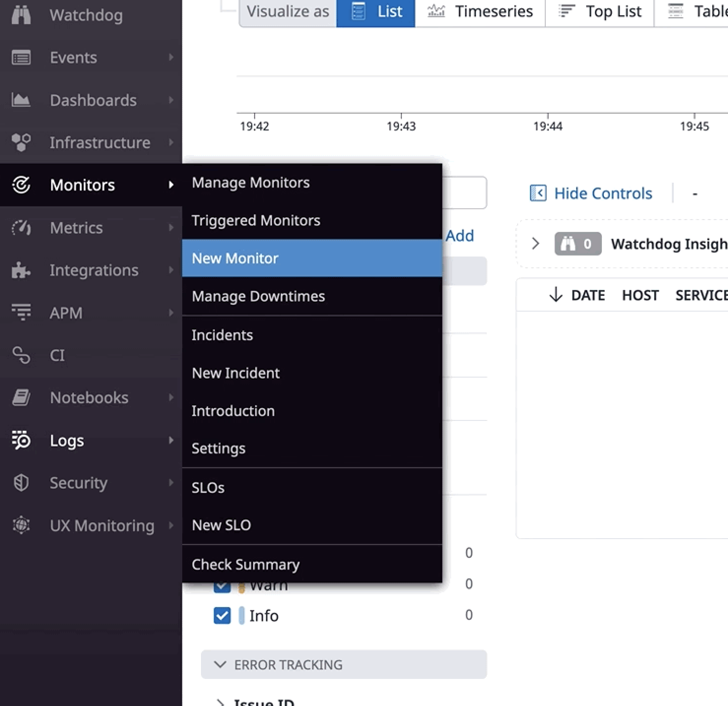Uncheck the Info severity checkbox
Image resolution: width=728 pixels, height=706 pixels.
click(222, 615)
